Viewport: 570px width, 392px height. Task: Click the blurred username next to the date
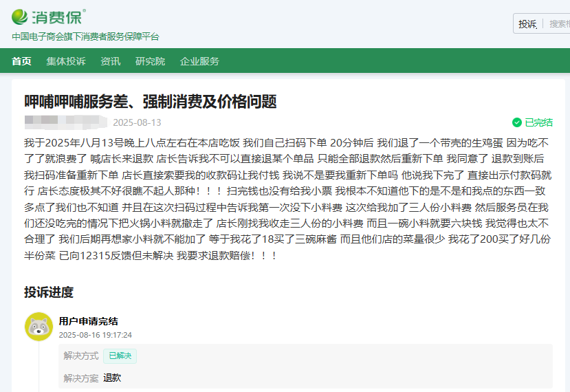pyautogui.click(x=66, y=122)
